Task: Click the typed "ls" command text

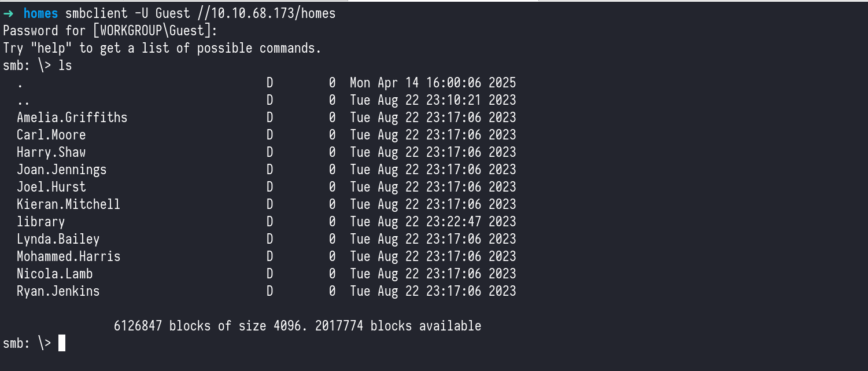Action: click(x=65, y=65)
